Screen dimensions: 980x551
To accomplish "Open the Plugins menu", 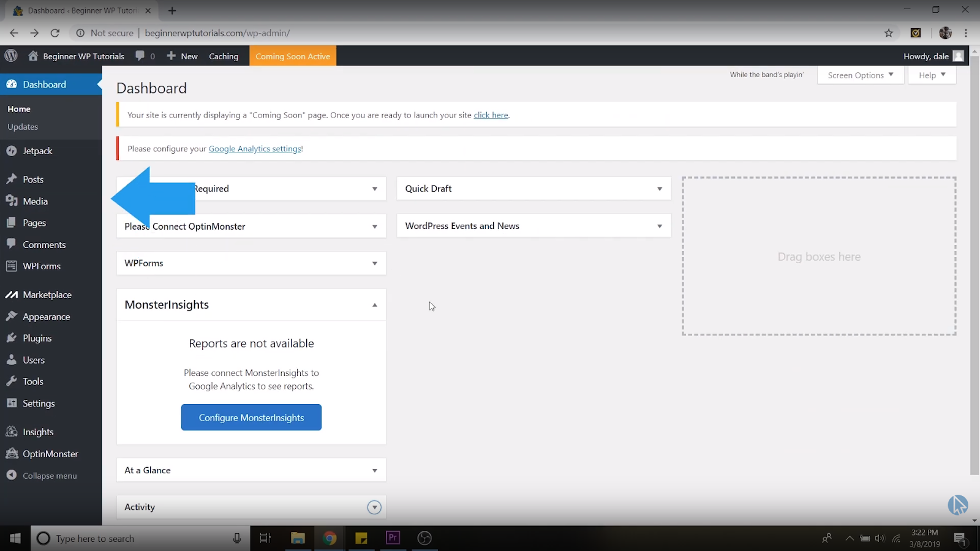I will pos(37,338).
